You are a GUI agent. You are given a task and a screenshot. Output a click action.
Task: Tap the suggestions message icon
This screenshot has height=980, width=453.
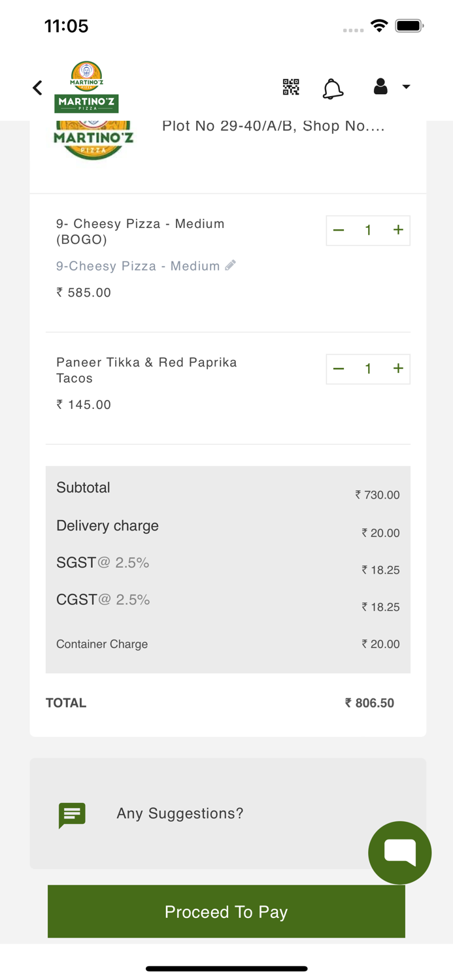pyautogui.click(x=72, y=814)
